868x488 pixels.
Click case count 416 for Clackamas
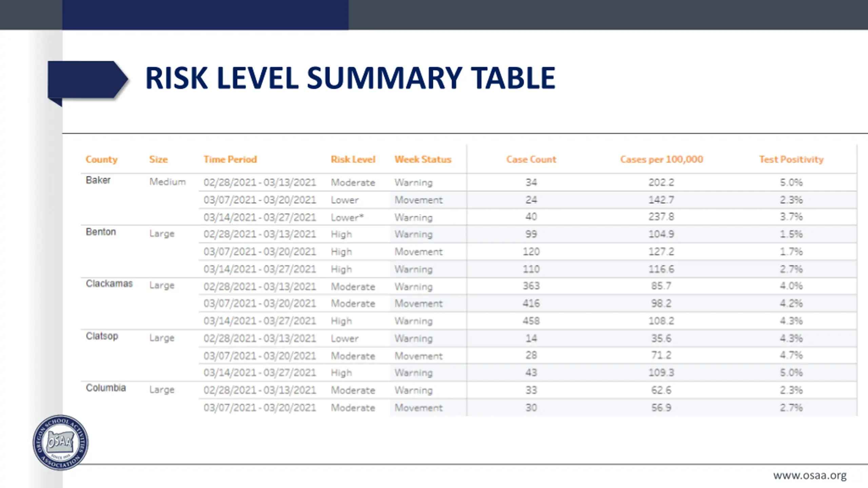coord(531,304)
